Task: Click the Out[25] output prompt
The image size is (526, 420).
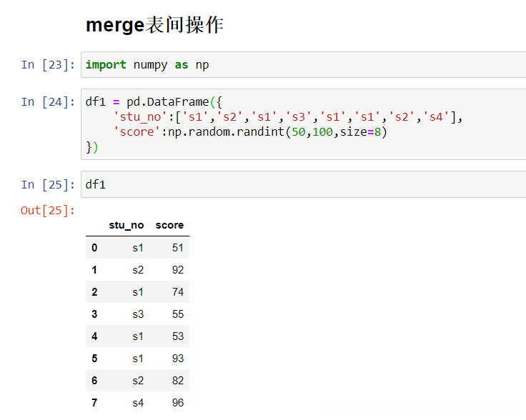Action: tap(48, 211)
